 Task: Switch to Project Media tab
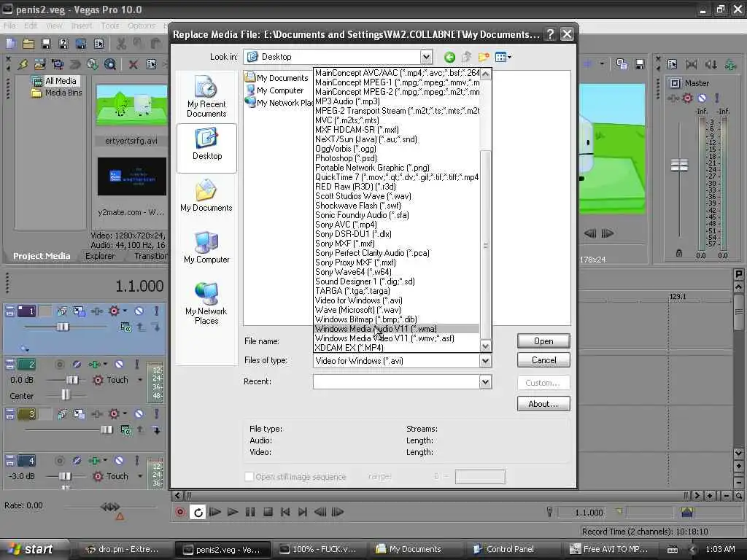[x=42, y=256]
